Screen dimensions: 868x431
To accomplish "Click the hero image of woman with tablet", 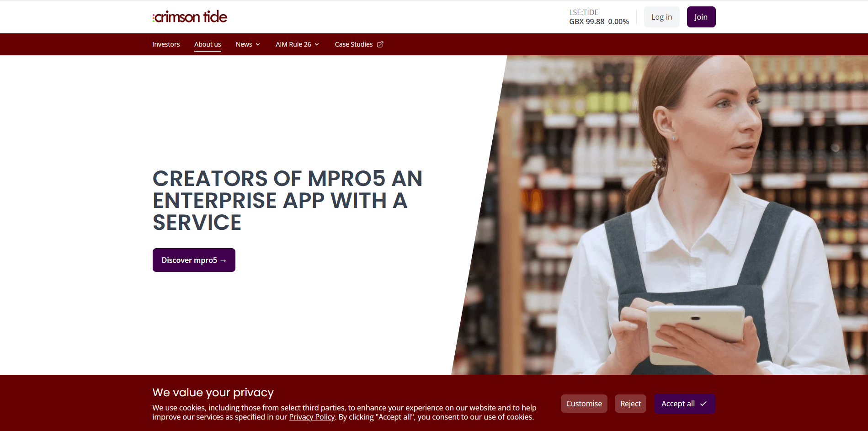I will coord(663,215).
